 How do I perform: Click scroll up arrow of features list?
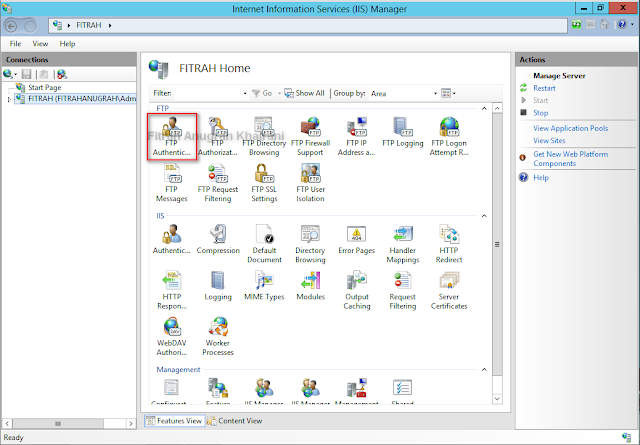[497, 109]
